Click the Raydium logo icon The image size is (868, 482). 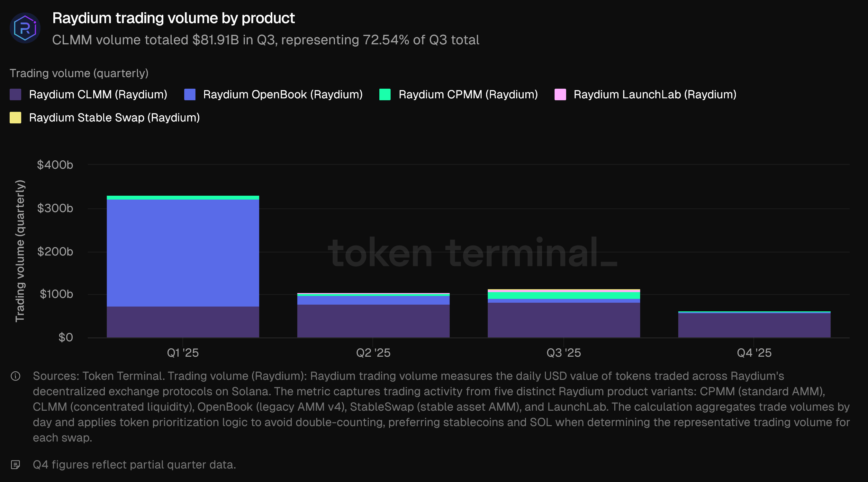point(25,28)
